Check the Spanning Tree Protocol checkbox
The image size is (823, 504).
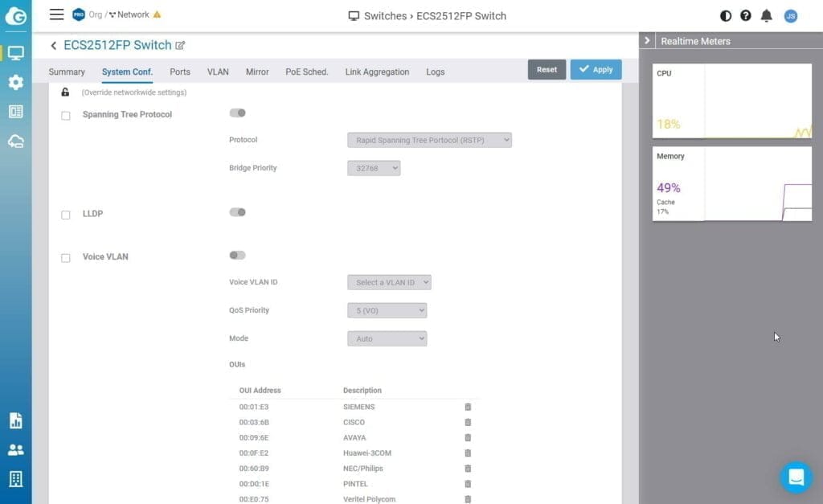[66, 116]
